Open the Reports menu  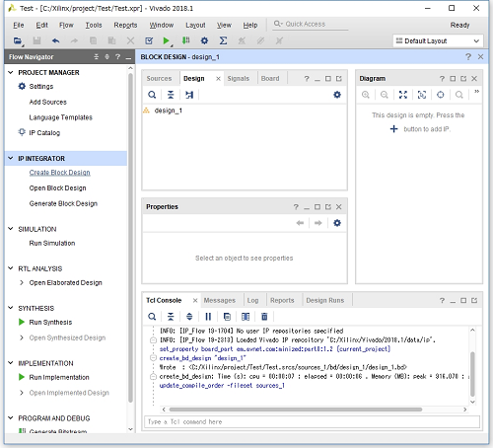point(125,25)
